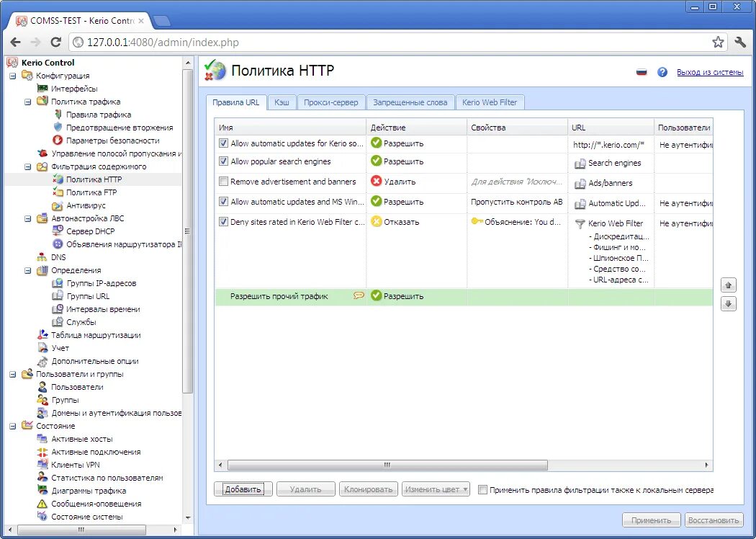This screenshot has height=539, width=756.
Task: Click the Интервалы времени clock icon
Action: click(58, 309)
